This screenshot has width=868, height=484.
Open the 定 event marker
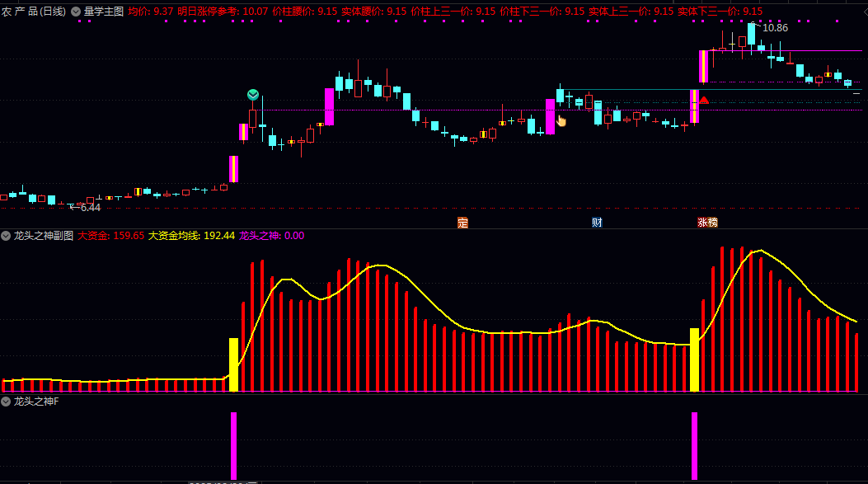(462, 223)
